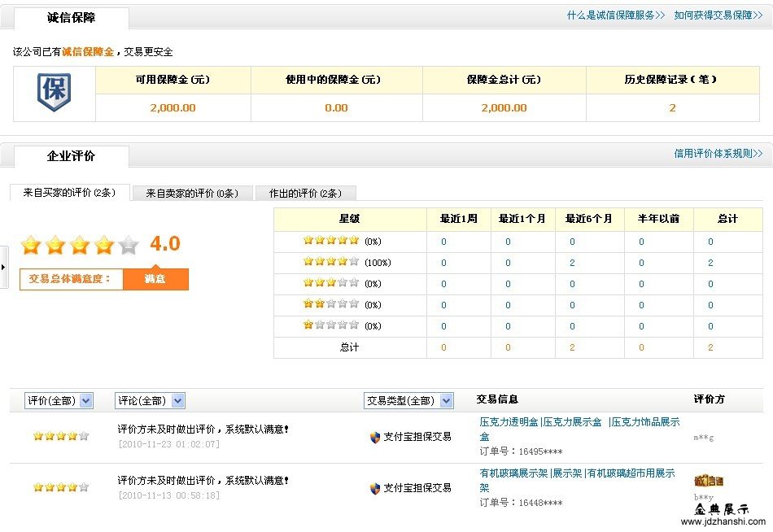The height and width of the screenshot is (532, 773).
Task: Click the 最近1周 column header
Action: [458, 219]
